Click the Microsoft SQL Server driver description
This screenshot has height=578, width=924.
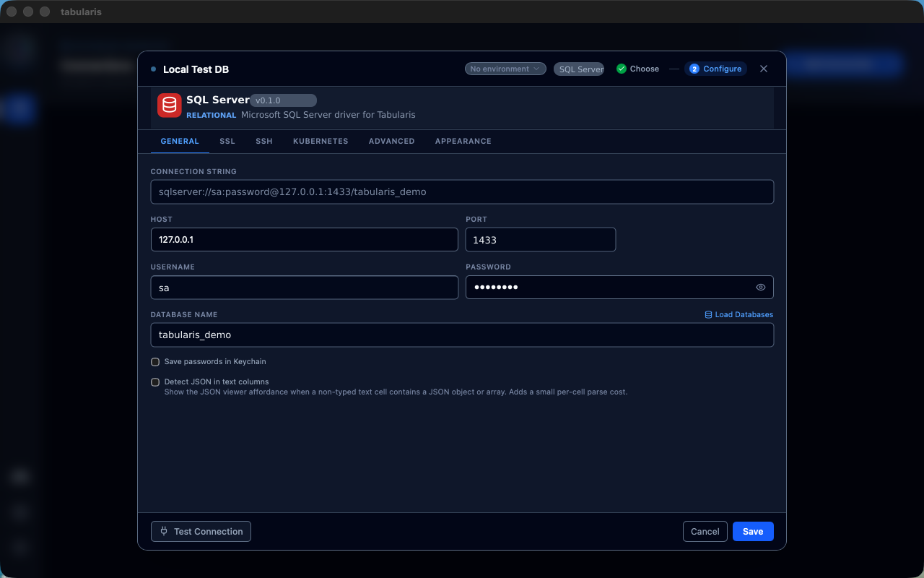pos(328,115)
